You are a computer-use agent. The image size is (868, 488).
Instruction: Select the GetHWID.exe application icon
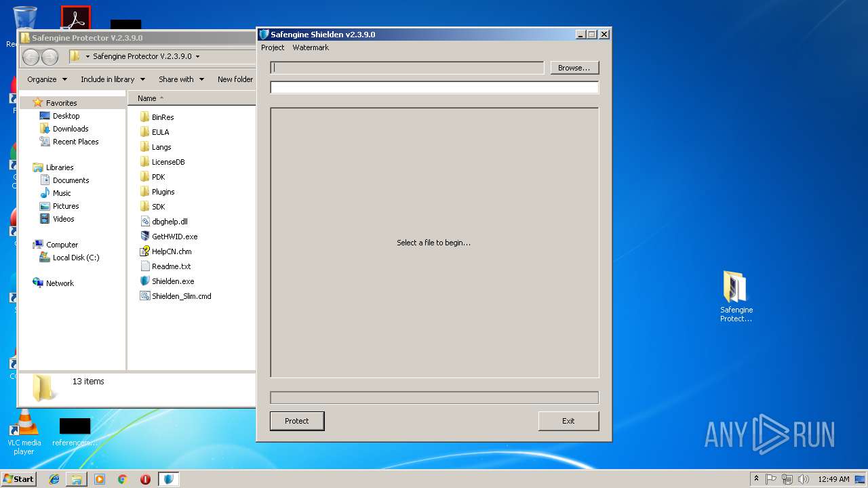click(144, 237)
